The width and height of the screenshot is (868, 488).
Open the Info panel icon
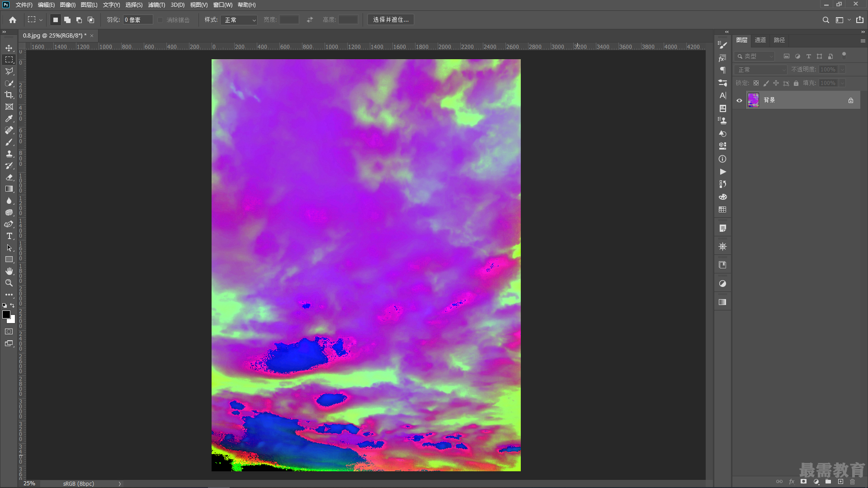click(x=722, y=159)
